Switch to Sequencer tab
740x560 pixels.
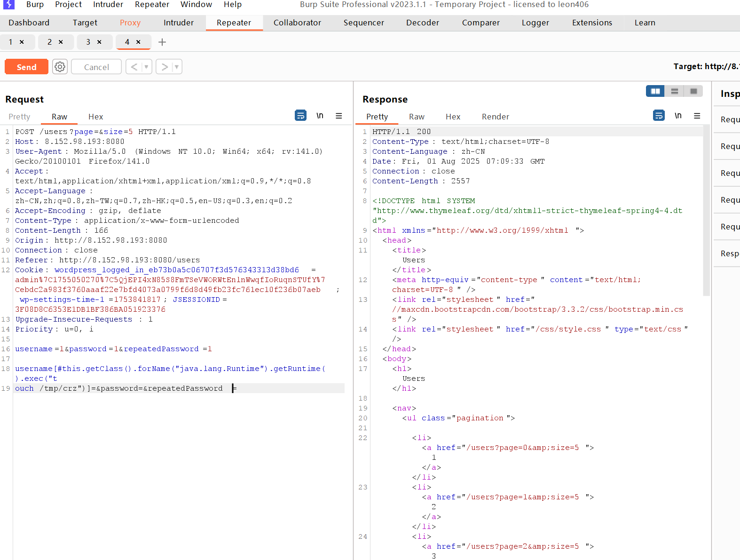(x=363, y=23)
